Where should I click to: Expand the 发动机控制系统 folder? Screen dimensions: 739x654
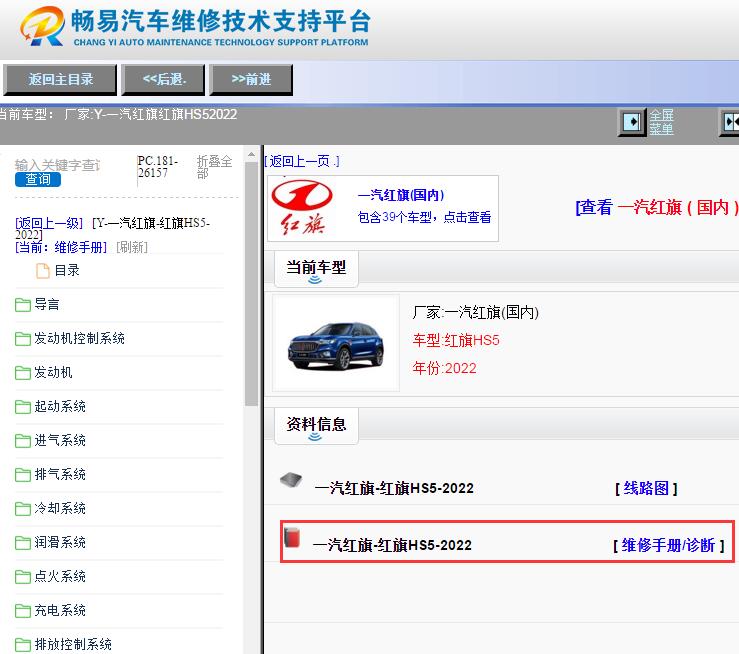click(79, 338)
